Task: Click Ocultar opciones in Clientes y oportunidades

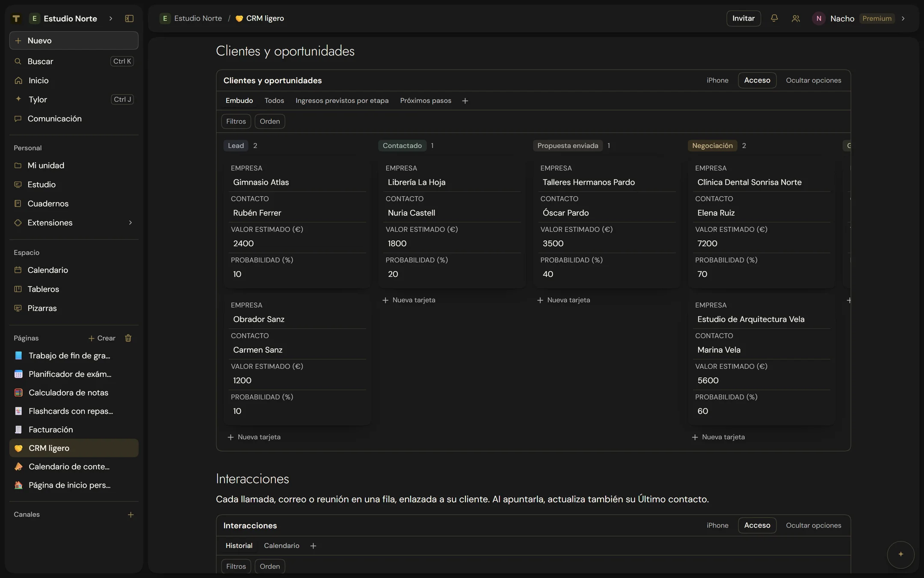Action: coord(813,80)
